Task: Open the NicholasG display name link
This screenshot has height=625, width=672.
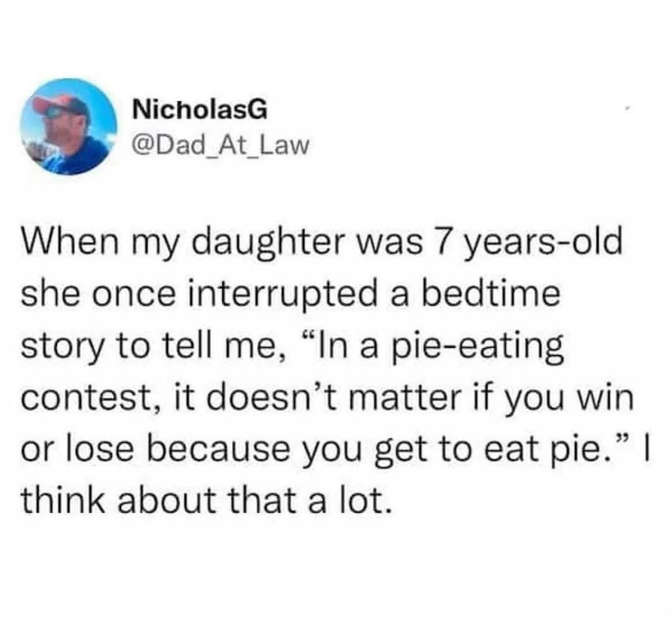Action: pyautogui.click(x=200, y=111)
